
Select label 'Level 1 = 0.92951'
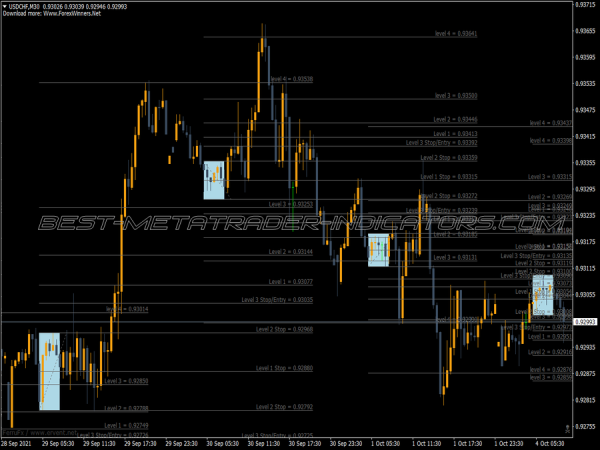point(550,337)
